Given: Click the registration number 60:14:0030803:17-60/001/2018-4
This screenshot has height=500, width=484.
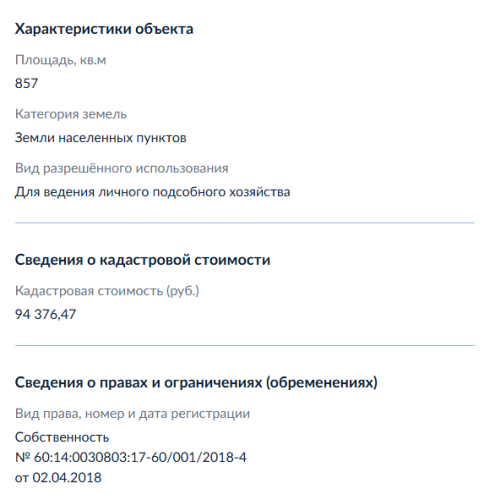Looking at the screenshot, I should click(140, 457).
